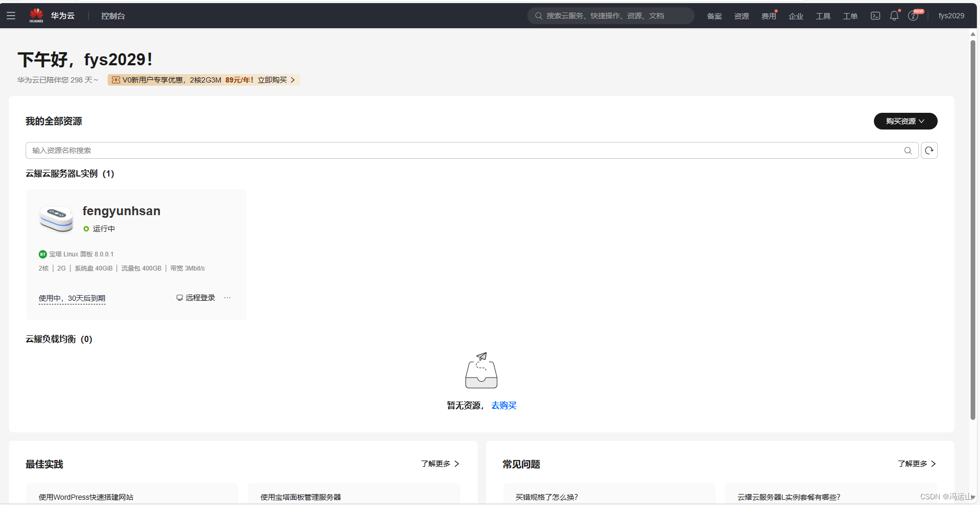The height and width of the screenshot is (505, 980).
Task: Open the 资源 menu
Action: pyautogui.click(x=742, y=16)
